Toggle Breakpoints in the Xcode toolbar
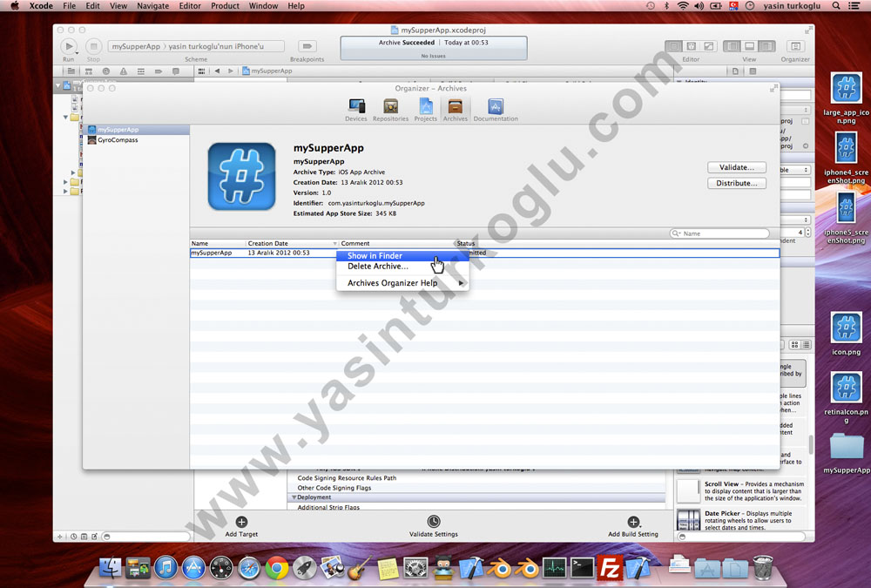This screenshot has width=871, height=588. [307, 47]
